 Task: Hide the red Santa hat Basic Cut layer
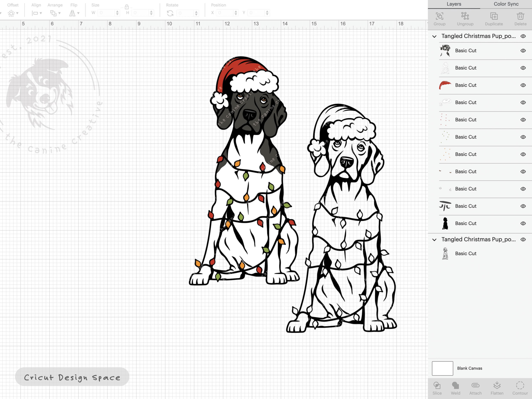pyautogui.click(x=523, y=85)
